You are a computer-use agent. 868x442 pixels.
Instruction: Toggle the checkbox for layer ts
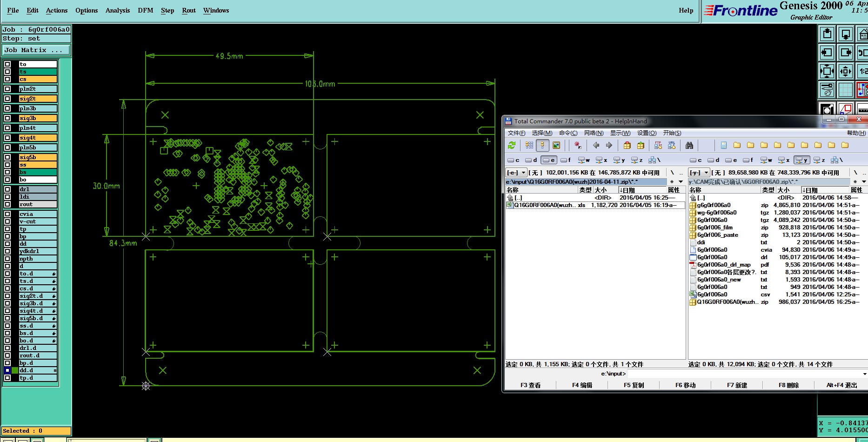pos(7,72)
